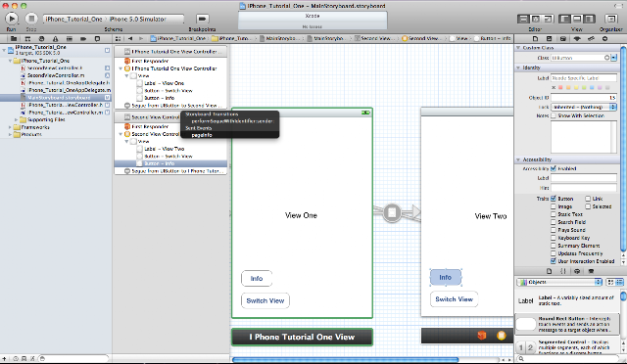Show the Breakpoint navigator
Image resolution: width=627 pixels, height=364 pixels.
point(83,39)
